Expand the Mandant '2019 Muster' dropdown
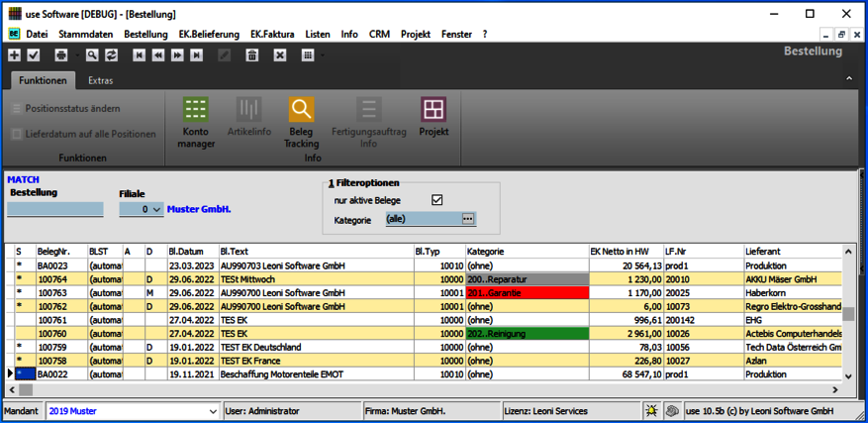868x423 pixels. 213,411
